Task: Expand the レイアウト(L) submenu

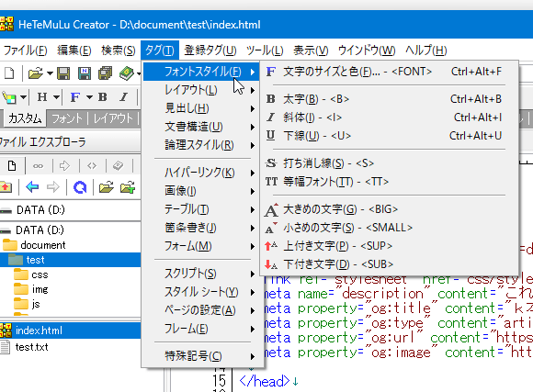Action: 200,90
